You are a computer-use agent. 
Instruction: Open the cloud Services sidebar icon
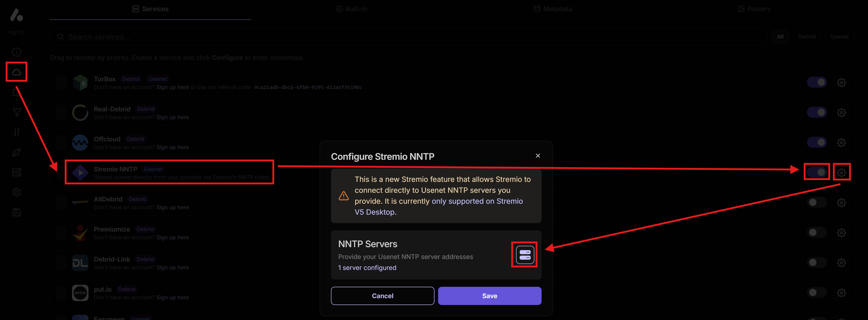click(16, 72)
